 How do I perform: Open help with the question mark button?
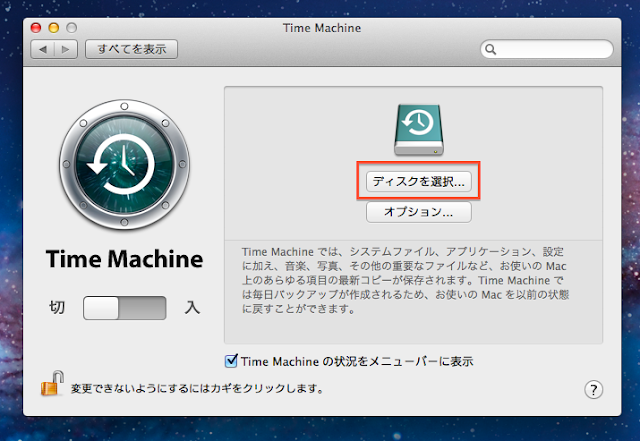593,390
